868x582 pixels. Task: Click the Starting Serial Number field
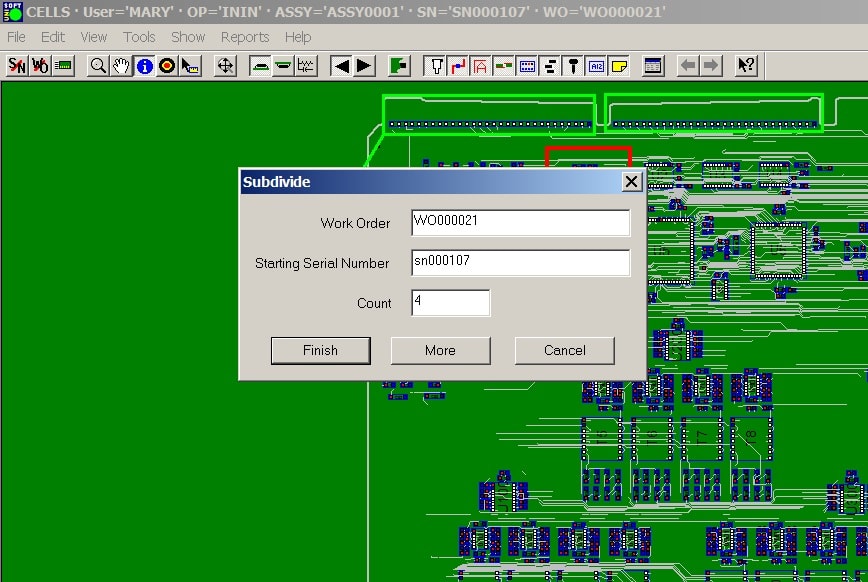point(520,262)
